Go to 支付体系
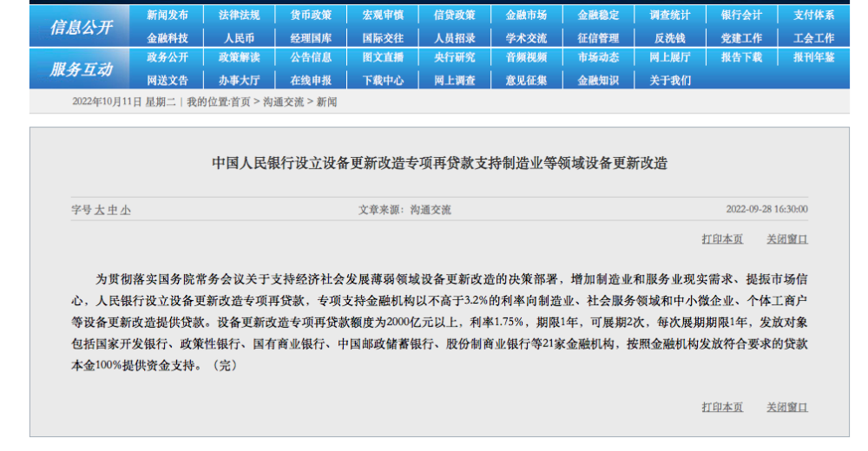The width and height of the screenshot is (868, 451). 813,15
